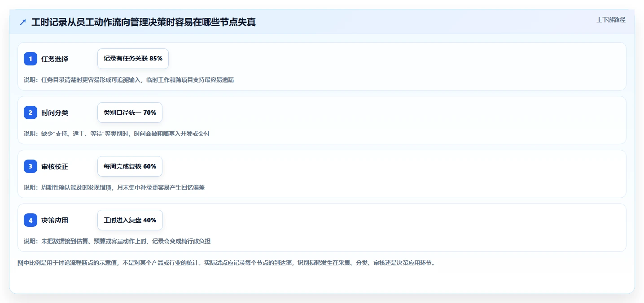Click the description starting 缺少“支持、返工、等待”
Viewport: 644px width, 303px height.
pyautogui.click(x=117, y=134)
